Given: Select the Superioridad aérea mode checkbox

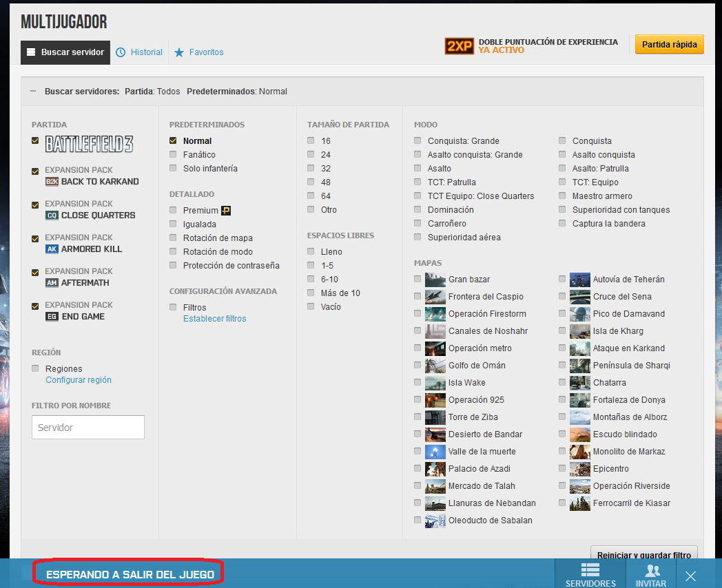Looking at the screenshot, I should [417, 238].
